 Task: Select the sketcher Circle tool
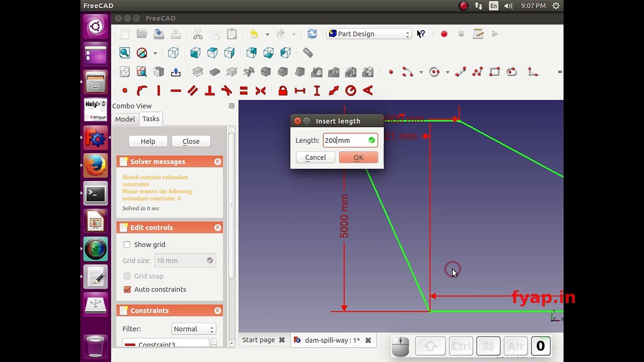click(x=434, y=72)
